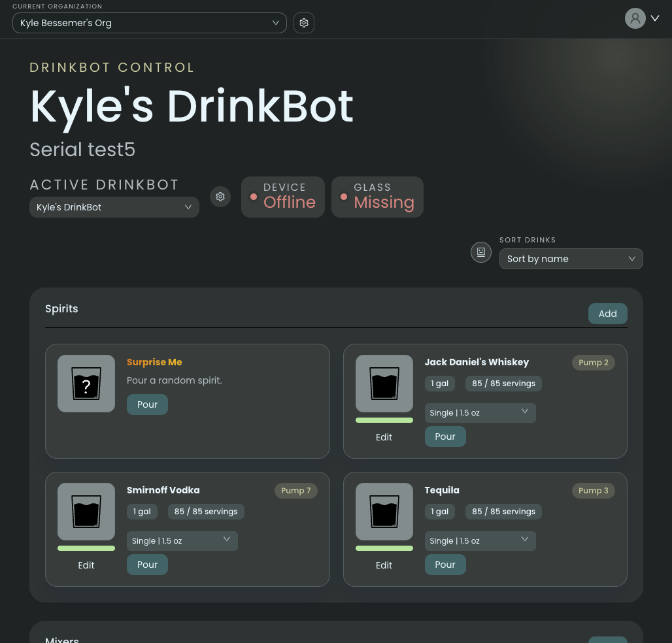Click the user avatar icon at top right
Screen dimensions: 672x643
(635, 18)
